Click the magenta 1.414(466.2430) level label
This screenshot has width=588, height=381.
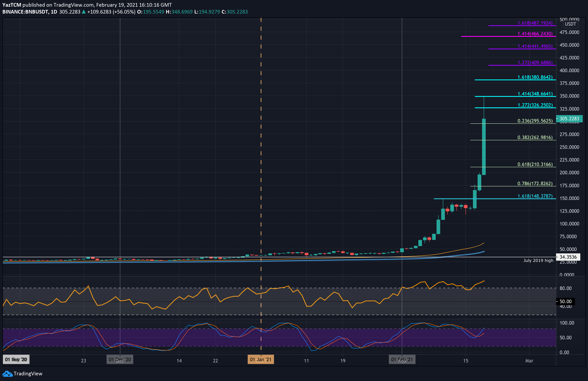coord(535,34)
